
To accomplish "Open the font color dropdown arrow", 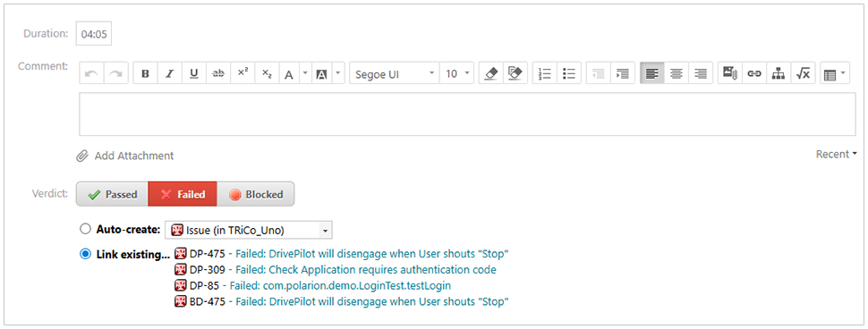I will (304, 73).
